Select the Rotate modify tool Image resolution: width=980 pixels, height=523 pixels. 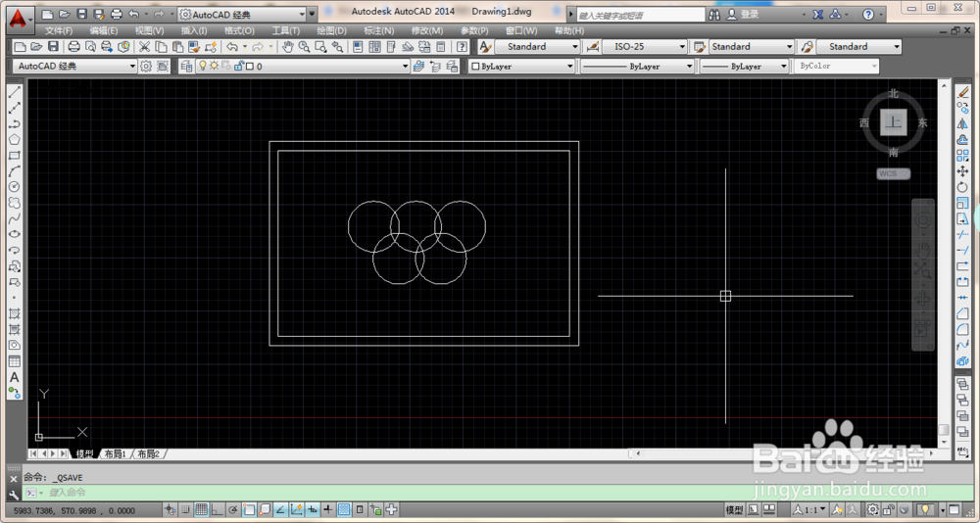click(x=962, y=187)
